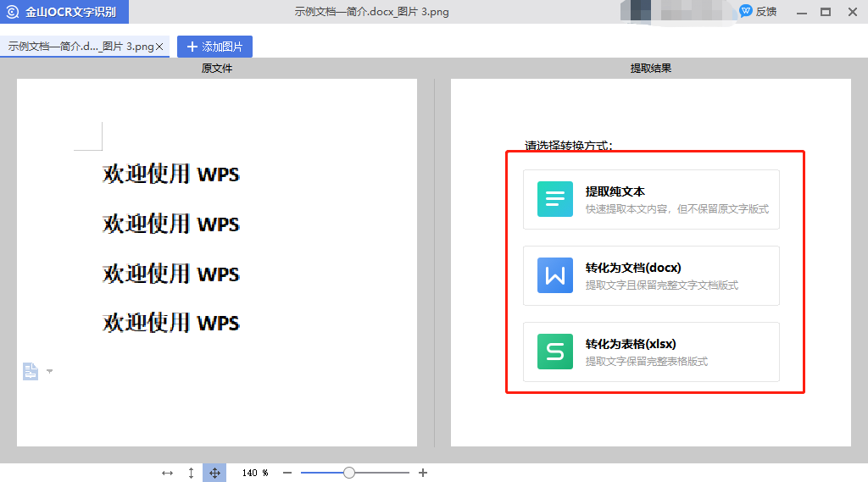The image size is (868, 482).
Task: Toggle the pan/move four-arrow tool
Action: [x=214, y=474]
